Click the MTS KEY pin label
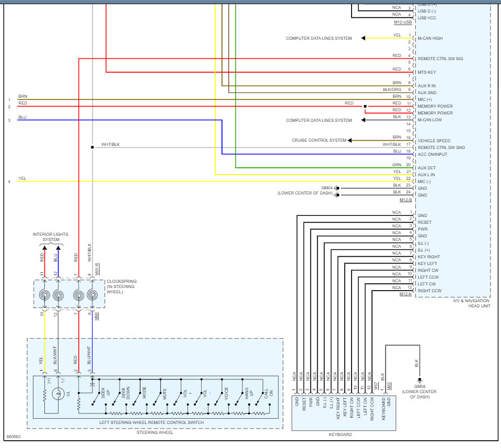Image resolution: width=501 pixels, height=448 pixels. tap(426, 72)
